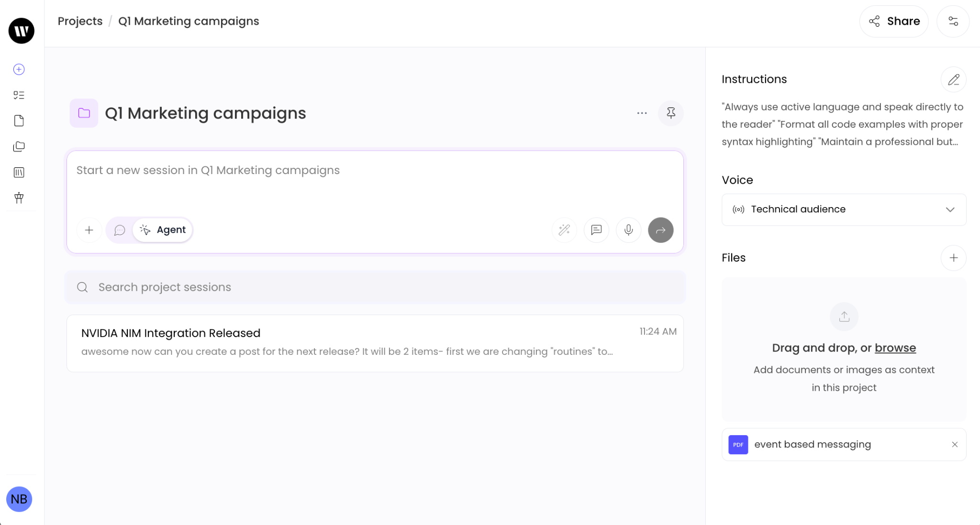This screenshot has height=525, width=980.
Task: Open the three-dots project options menu
Action: click(642, 113)
